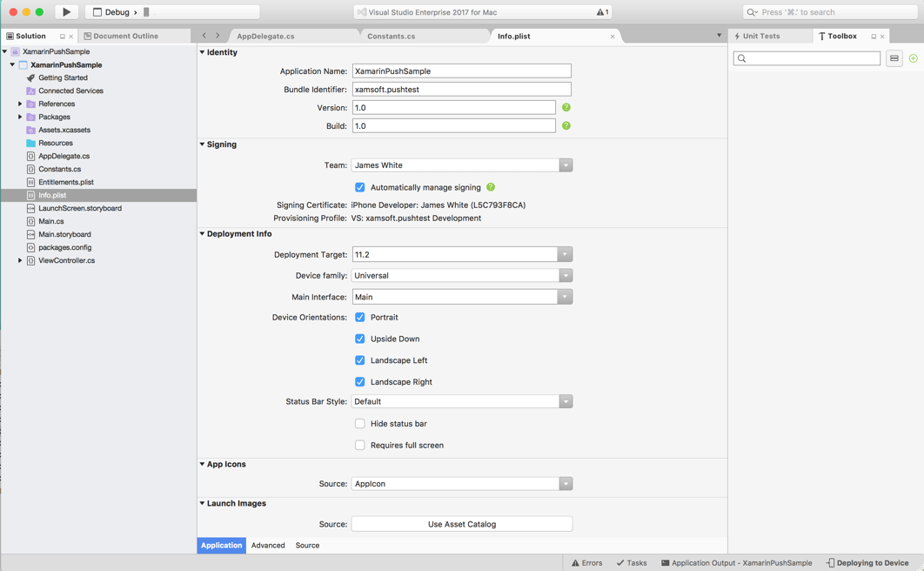Image resolution: width=924 pixels, height=571 pixels.
Task: Collapse the Signing section
Action: pos(202,144)
